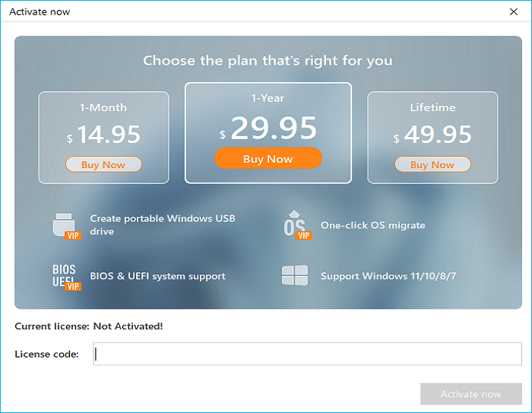
Task: Click the Activate now button
Action: pos(471,394)
